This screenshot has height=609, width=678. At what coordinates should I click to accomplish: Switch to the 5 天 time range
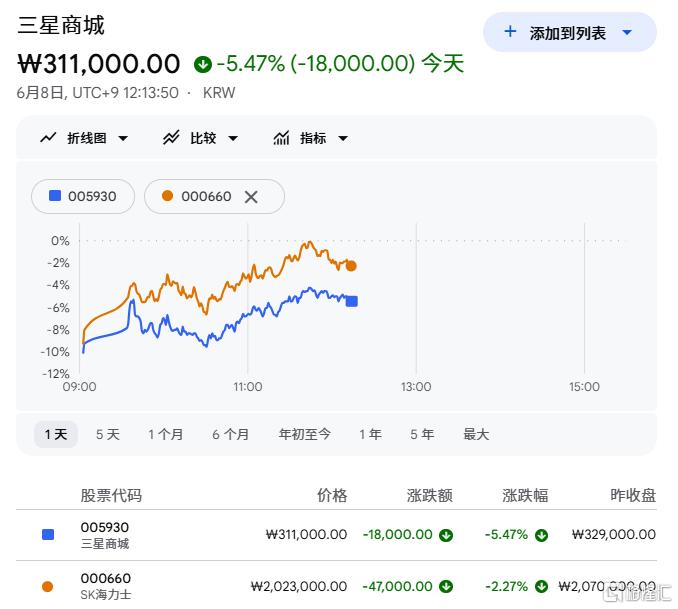[x=108, y=434]
